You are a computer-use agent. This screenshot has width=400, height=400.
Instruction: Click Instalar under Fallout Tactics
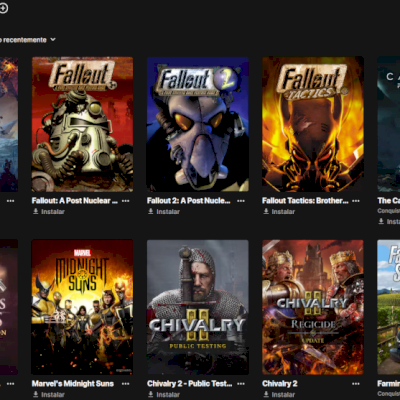point(279,212)
